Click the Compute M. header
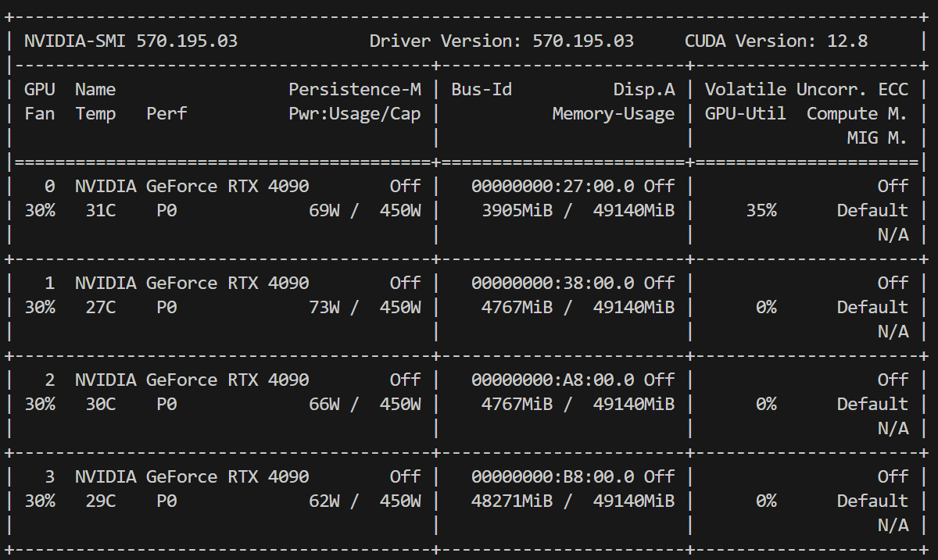Viewport: 938px width, 560px height. (857, 114)
